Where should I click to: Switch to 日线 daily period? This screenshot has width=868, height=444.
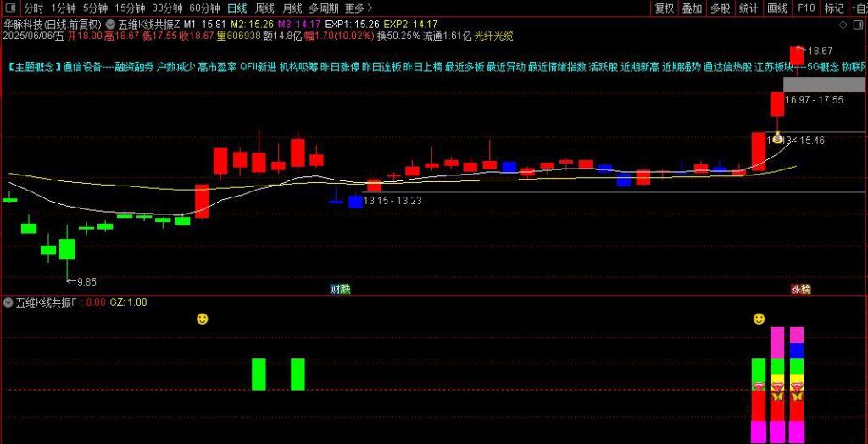(x=237, y=8)
